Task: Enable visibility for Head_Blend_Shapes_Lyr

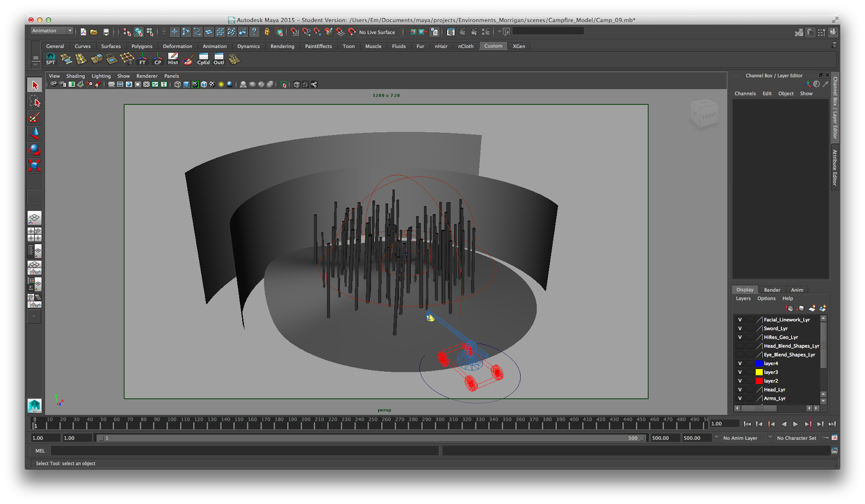Action: point(740,346)
